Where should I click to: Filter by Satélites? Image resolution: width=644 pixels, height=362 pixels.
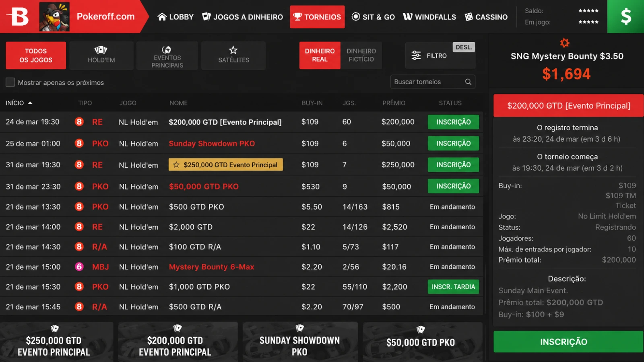pos(233,56)
